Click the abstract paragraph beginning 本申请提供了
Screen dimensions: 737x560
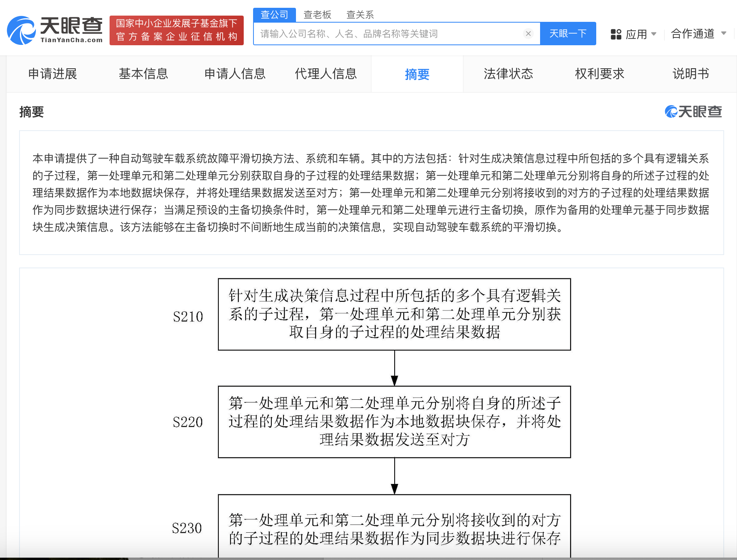coord(371,193)
